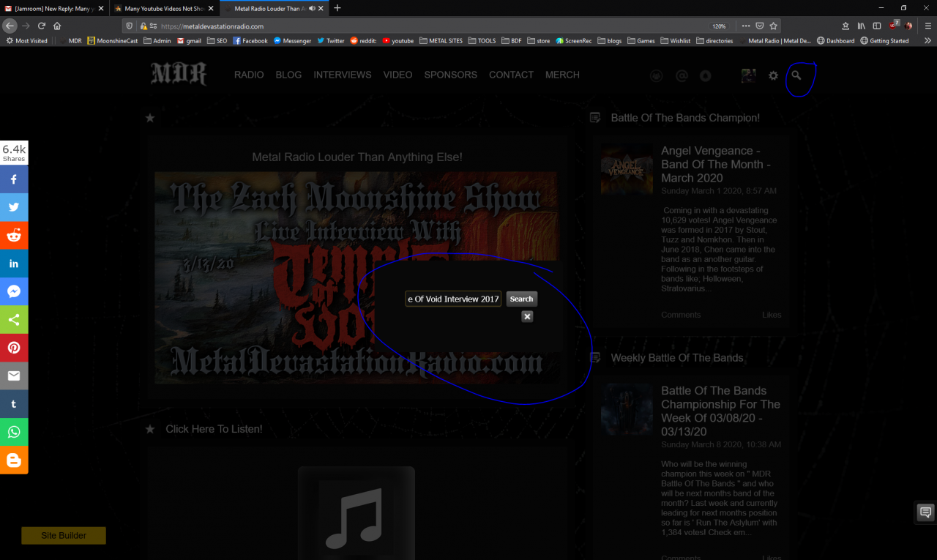Image resolution: width=937 pixels, height=560 pixels.
Task: Share page on WhatsApp from share sidebar
Action: pyautogui.click(x=14, y=432)
